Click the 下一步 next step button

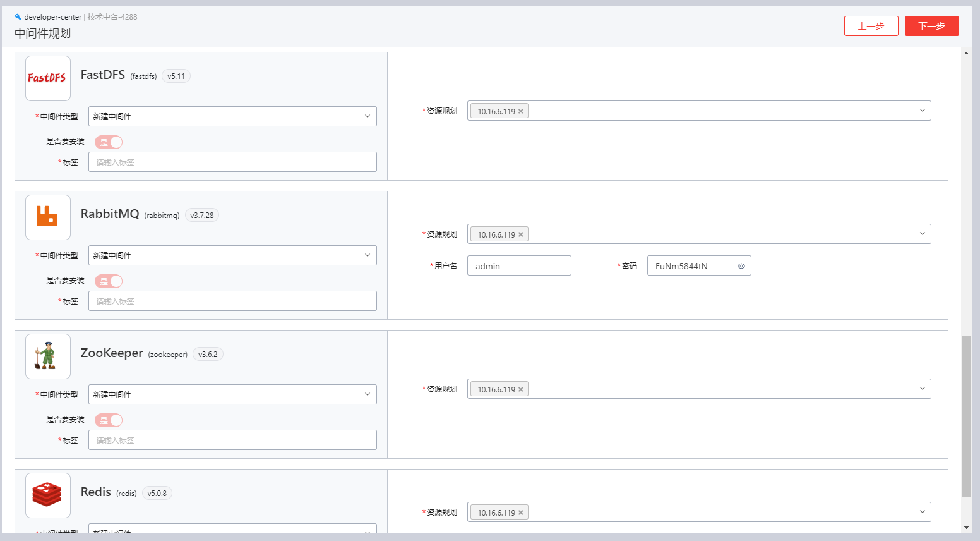point(932,26)
